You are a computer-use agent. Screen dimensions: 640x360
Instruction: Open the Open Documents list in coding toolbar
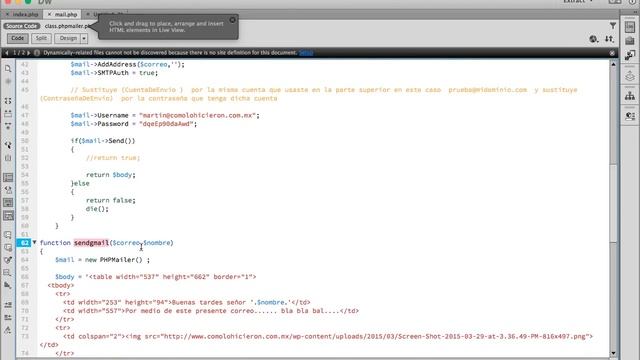pos(8,69)
